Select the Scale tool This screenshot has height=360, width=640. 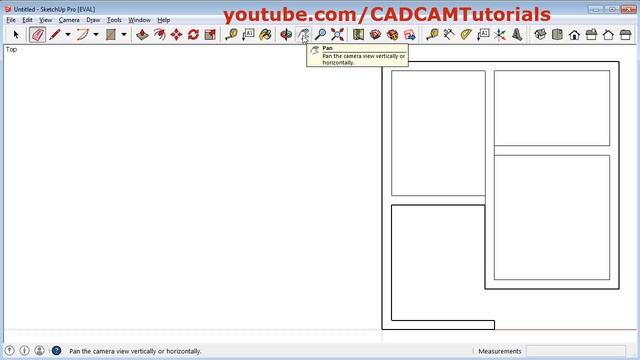point(210,35)
